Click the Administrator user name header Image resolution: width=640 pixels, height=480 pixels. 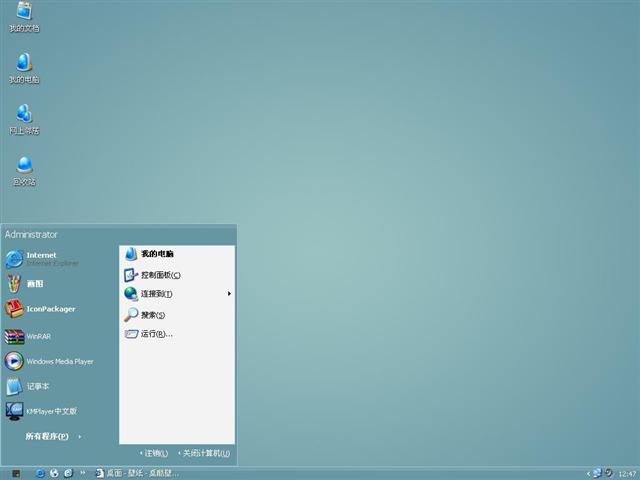click(x=31, y=234)
